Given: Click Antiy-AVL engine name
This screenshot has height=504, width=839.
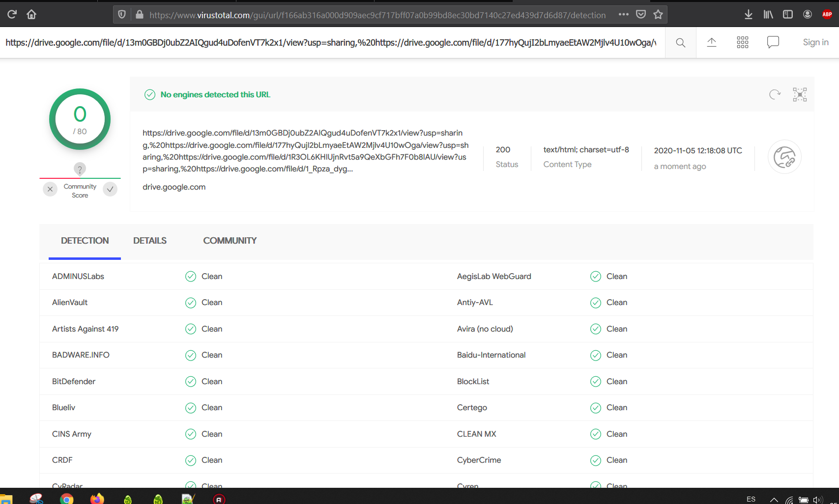Looking at the screenshot, I should (475, 303).
